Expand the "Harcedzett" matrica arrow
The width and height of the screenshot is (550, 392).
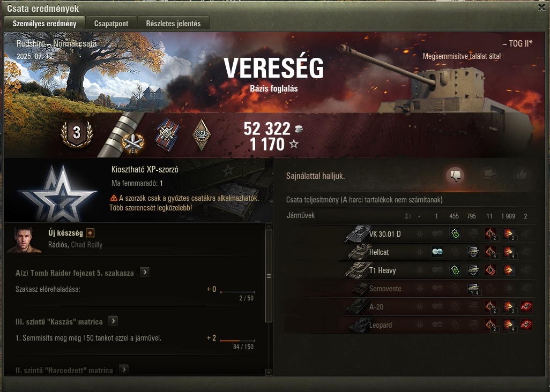[123, 369]
